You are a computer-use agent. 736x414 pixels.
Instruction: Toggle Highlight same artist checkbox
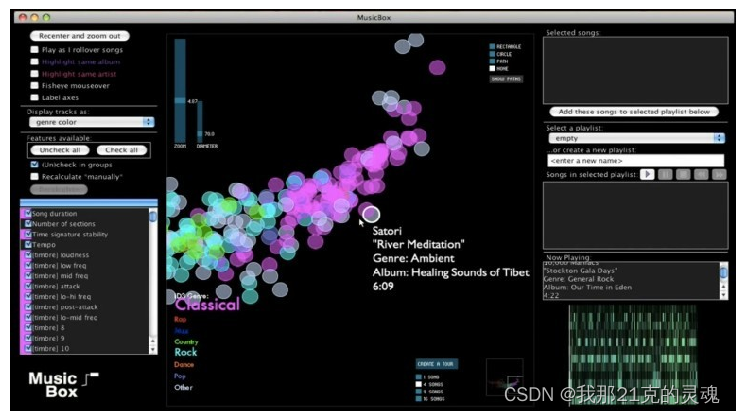pyautogui.click(x=34, y=74)
